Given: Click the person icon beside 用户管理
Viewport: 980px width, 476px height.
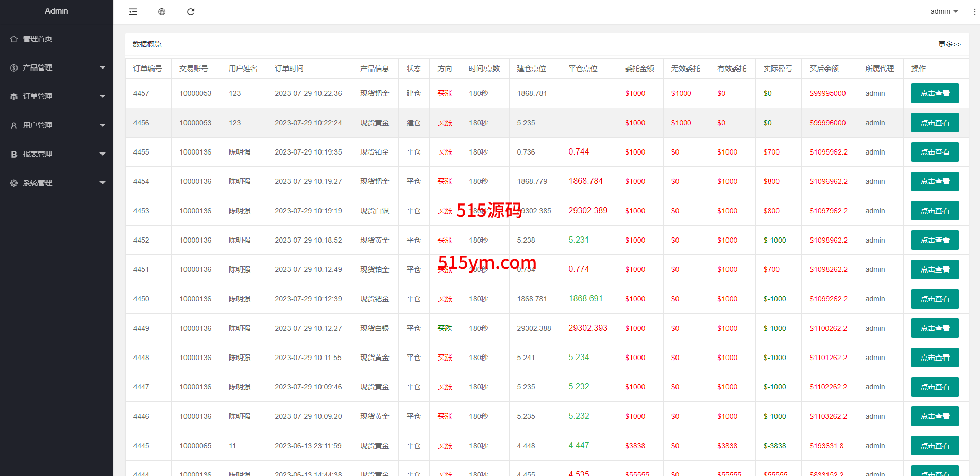Looking at the screenshot, I should click(x=14, y=125).
